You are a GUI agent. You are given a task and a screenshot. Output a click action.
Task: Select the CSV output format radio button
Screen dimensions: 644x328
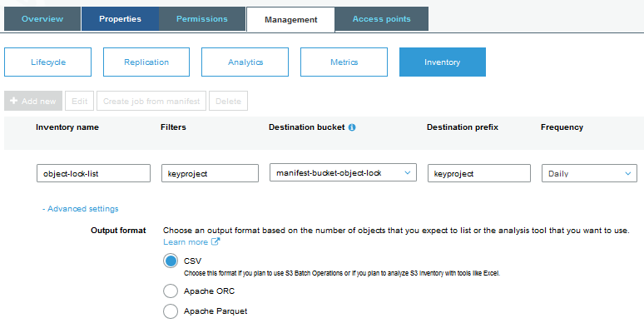tap(171, 261)
